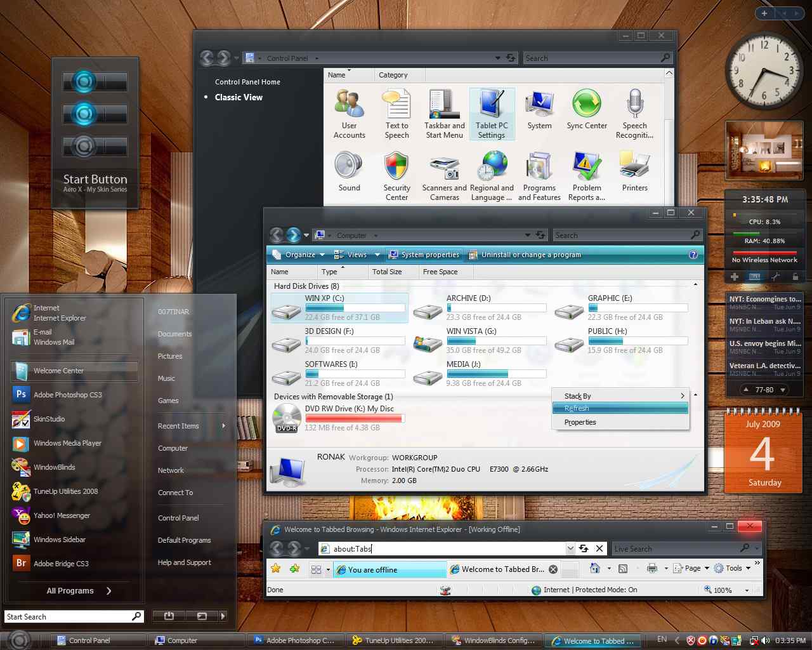Toggle second Start Button preview switch
Screen dimensions: 812x650
(x=95, y=114)
